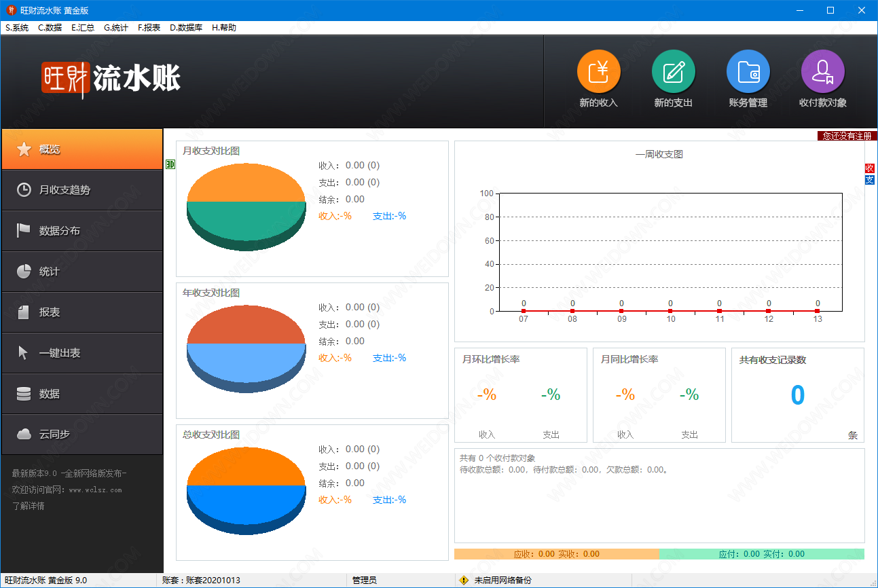Click the data point at day 07
The image size is (878, 588).
pyautogui.click(x=524, y=311)
